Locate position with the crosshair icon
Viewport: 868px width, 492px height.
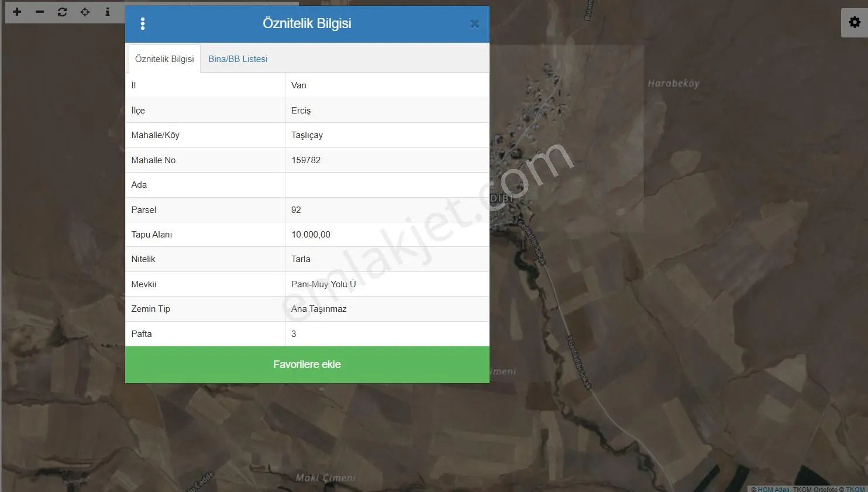click(85, 12)
